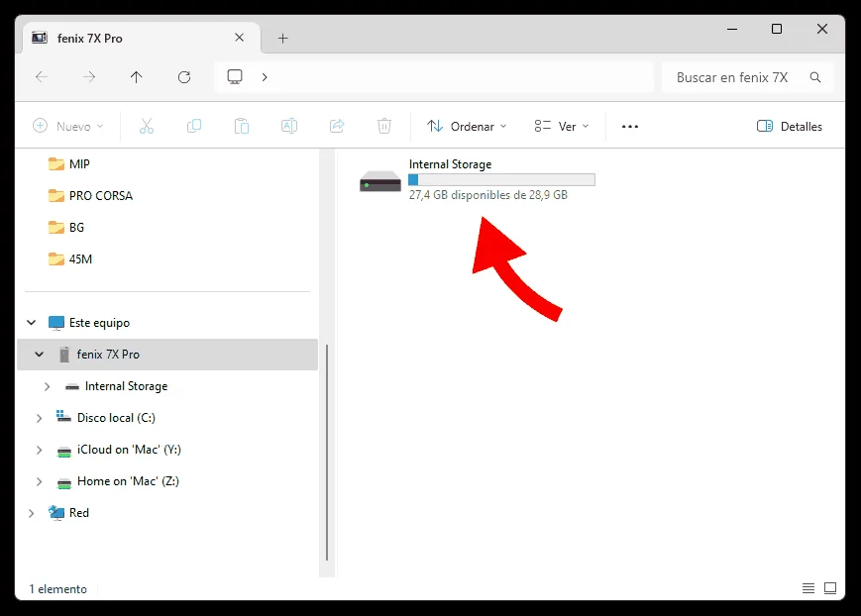Image resolution: width=861 pixels, height=616 pixels.
Task: Click the Back navigation arrow
Action: (x=42, y=77)
